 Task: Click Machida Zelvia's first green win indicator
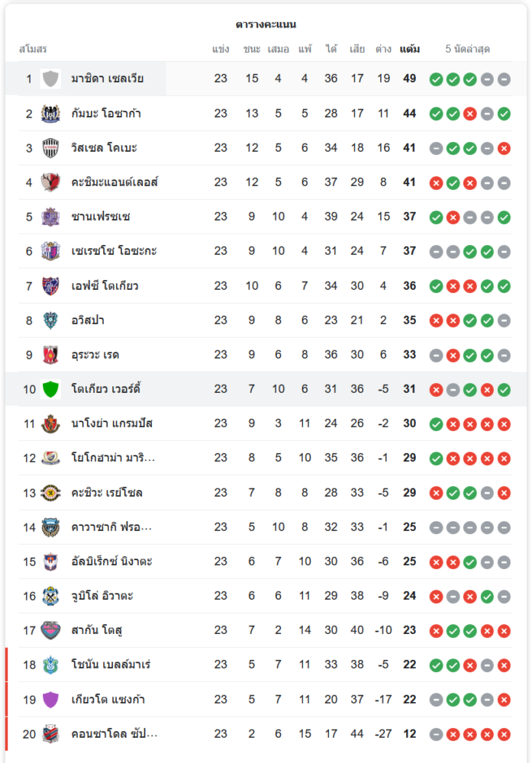pyautogui.click(x=436, y=79)
